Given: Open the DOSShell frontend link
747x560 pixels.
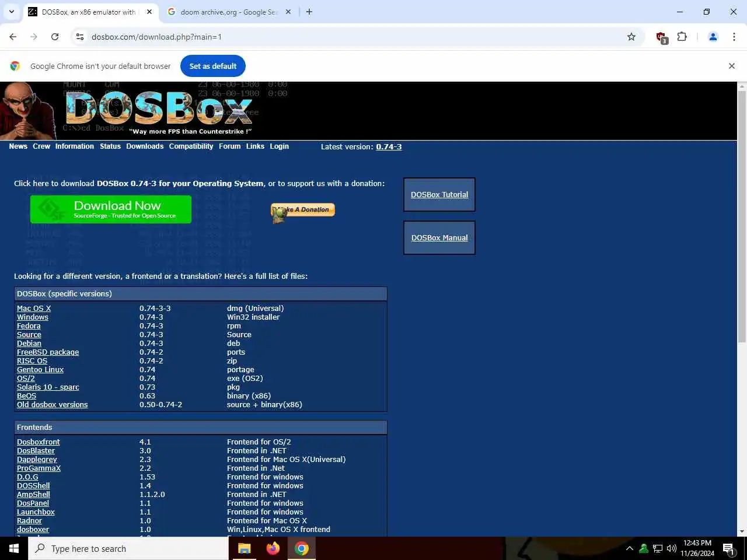Looking at the screenshot, I should coord(33,486).
